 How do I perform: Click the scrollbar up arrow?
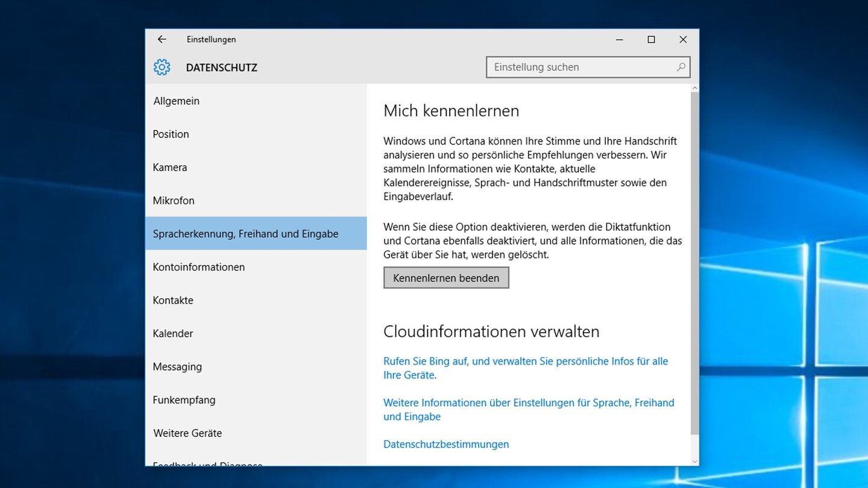coord(694,88)
